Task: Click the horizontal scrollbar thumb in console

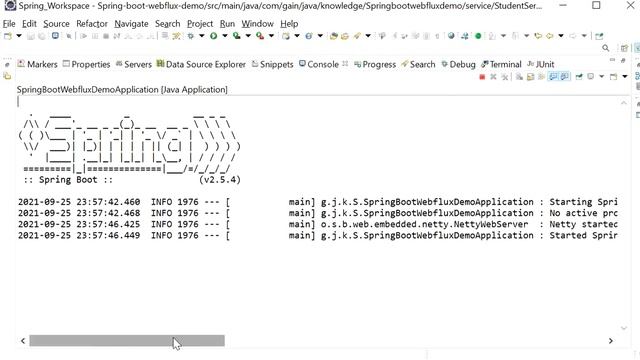Action: pos(127,340)
